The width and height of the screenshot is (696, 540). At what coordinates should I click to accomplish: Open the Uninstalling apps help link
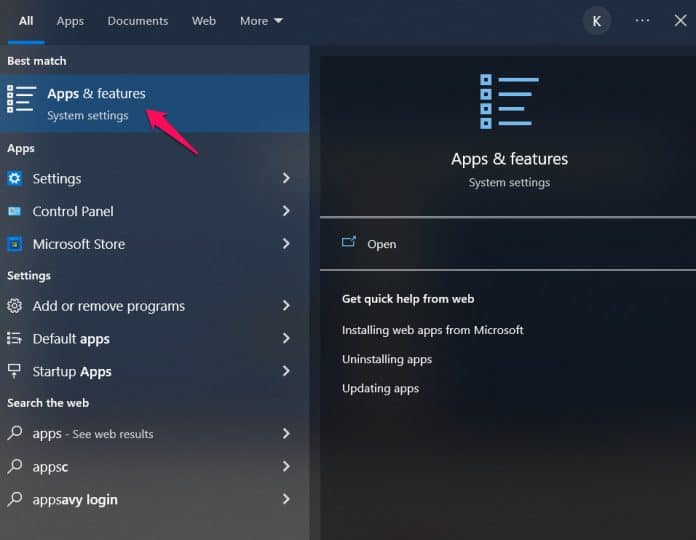[387, 359]
